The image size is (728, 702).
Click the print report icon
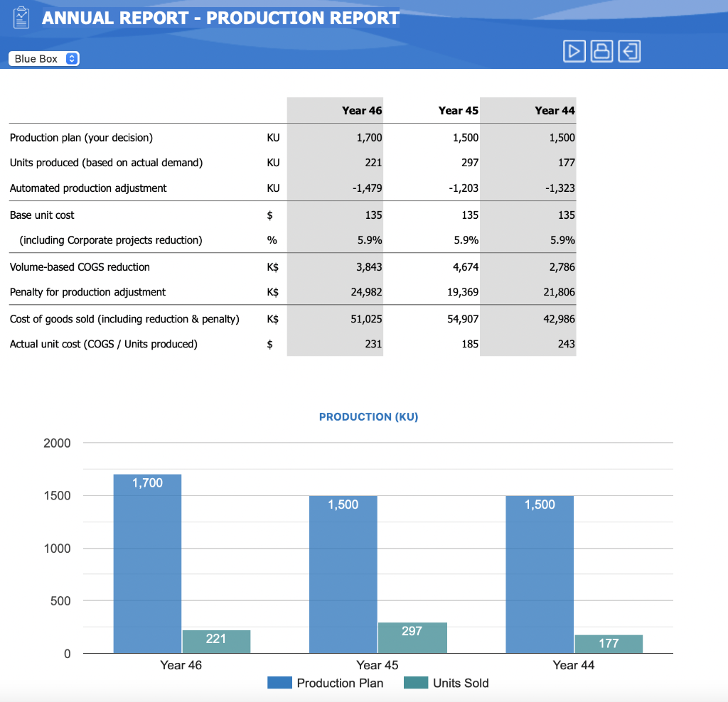[601, 50]
